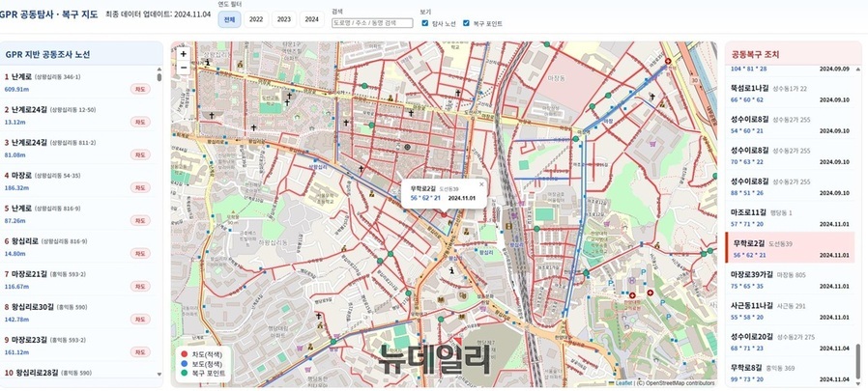Screen dimensions: 868x391
Task: Open route 4 마장로 in the list
Action: point(78,181)
